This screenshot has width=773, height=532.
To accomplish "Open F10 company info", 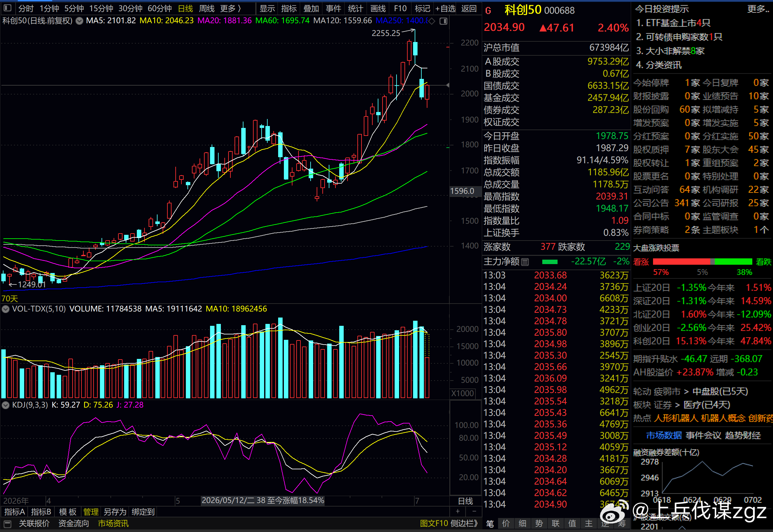I will [x=400, y=8].
